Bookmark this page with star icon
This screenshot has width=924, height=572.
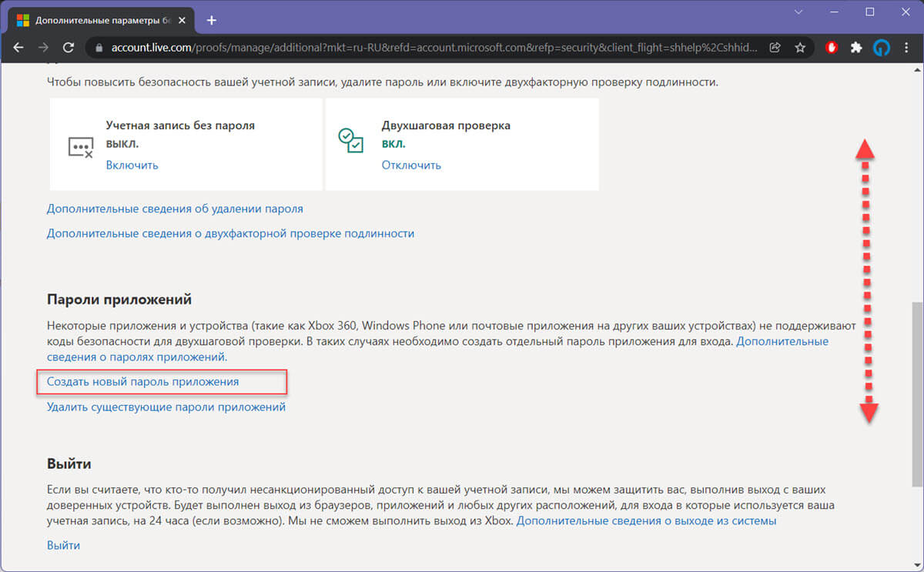(x=800, y=48)
